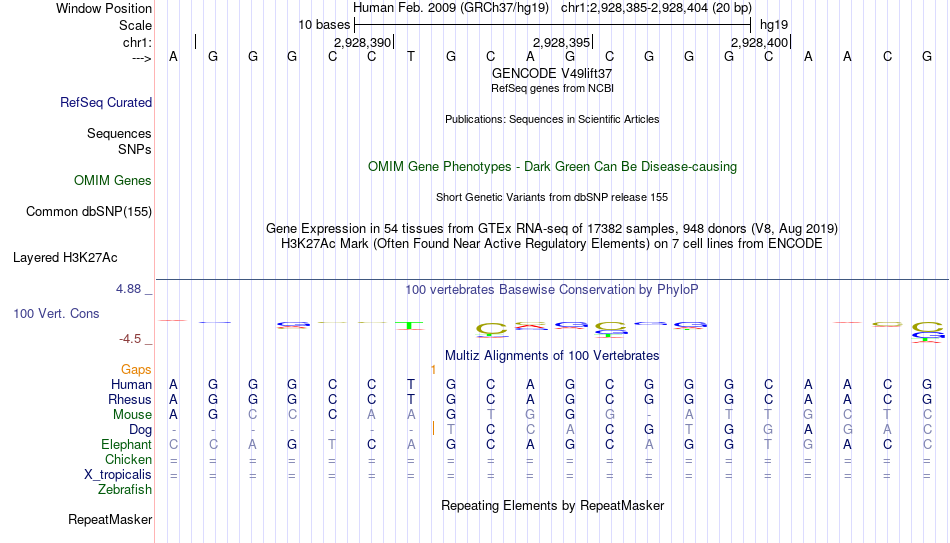The image size is (950, 543).
Task: Click the sequence direction arrow label
Action: 141,58
